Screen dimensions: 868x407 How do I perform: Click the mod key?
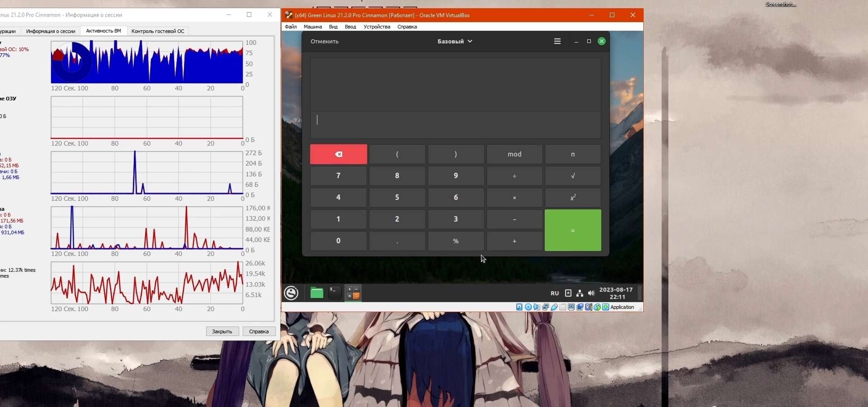[514, 154]
